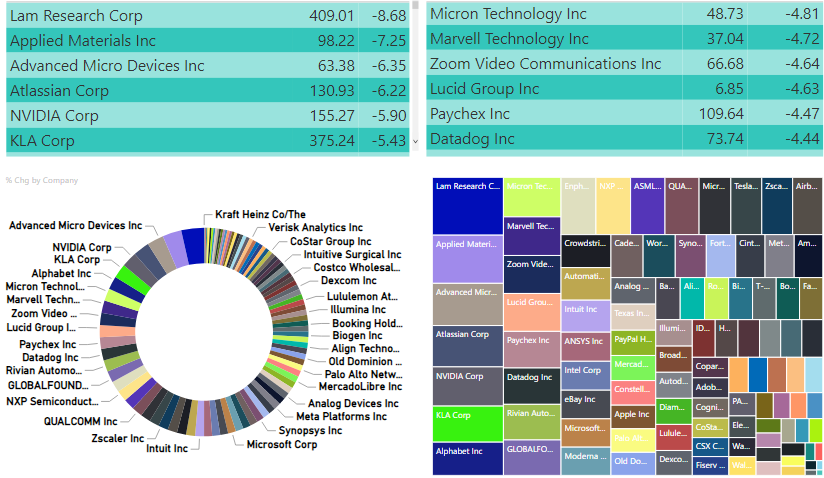Select the green KLA Corp treemap tile
Screen dimensions: 824x478
468,424
